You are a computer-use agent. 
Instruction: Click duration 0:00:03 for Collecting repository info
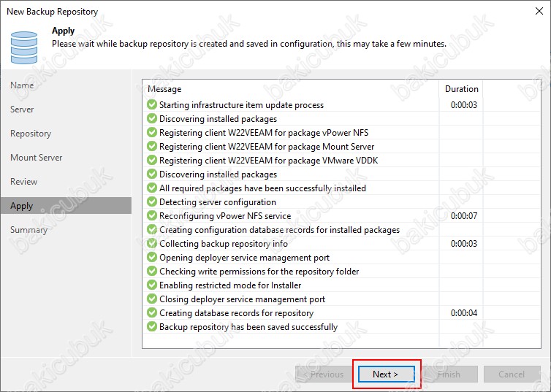[x=464, y=244]
